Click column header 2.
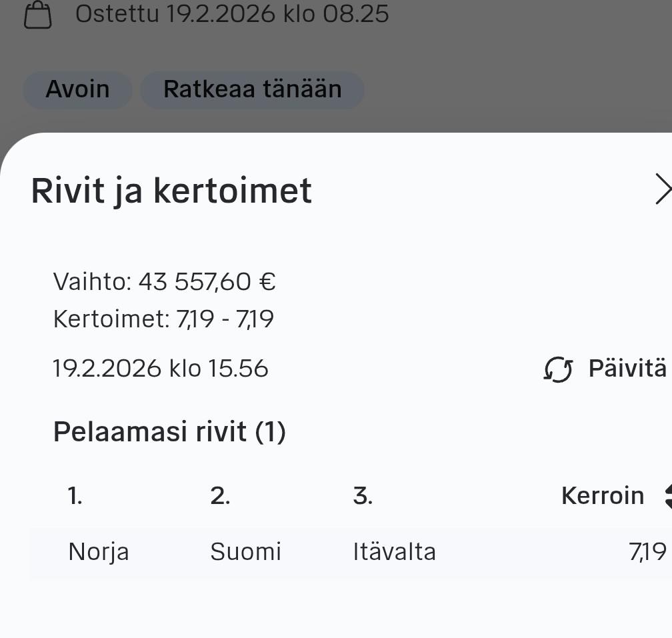Viewport: 672px width, 638px height. [x=220, y=496]
